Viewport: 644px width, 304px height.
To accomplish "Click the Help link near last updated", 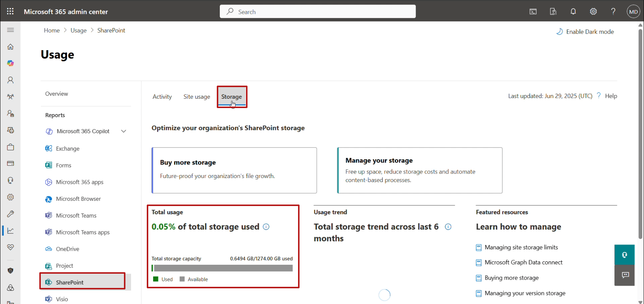I will pos(611,96).
